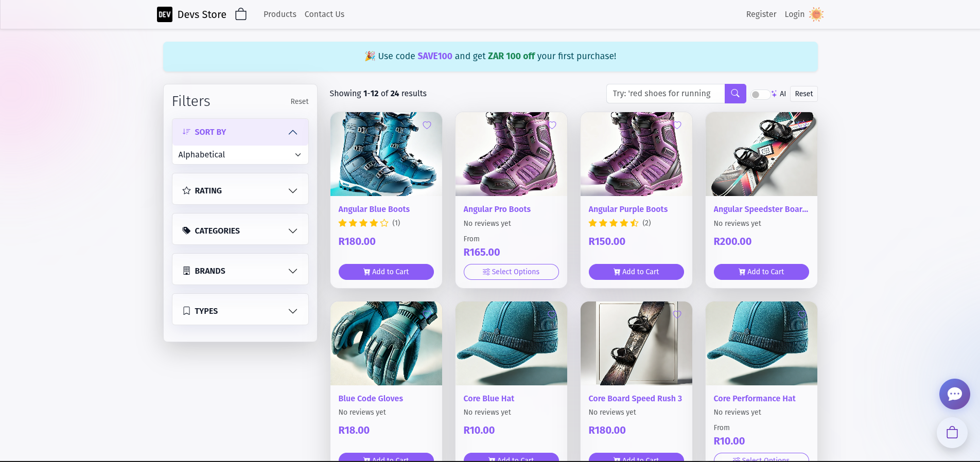Viewport: 980px width, 462px height.
Task: Go to the Login page
Action: pyautogui.click(x=794, y=14)
